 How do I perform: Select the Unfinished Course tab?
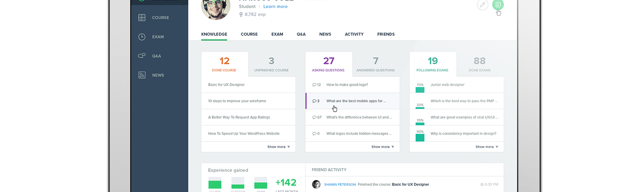click(x=271, y=64)
